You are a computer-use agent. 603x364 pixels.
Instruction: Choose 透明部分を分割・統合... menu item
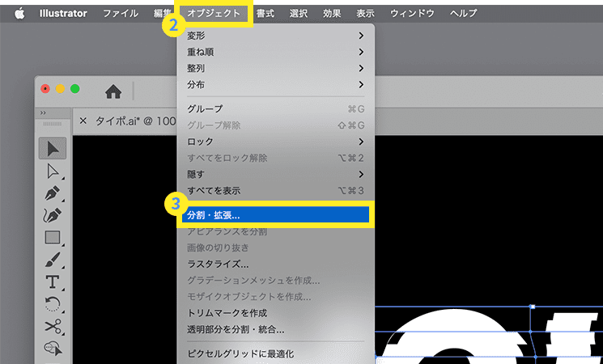coord(275,330)
